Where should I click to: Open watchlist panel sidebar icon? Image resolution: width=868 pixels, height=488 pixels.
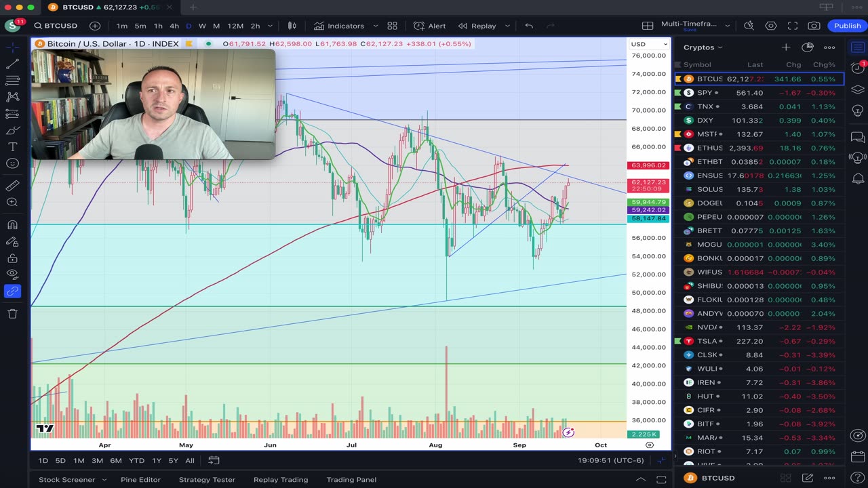(x=857, y=47)
